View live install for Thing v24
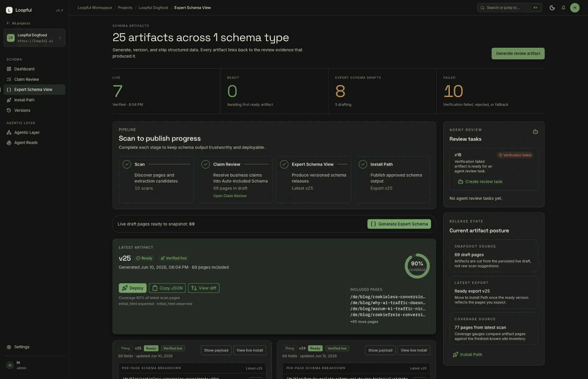588x379 pixels. pyautogui.click(x=414, y=350)
